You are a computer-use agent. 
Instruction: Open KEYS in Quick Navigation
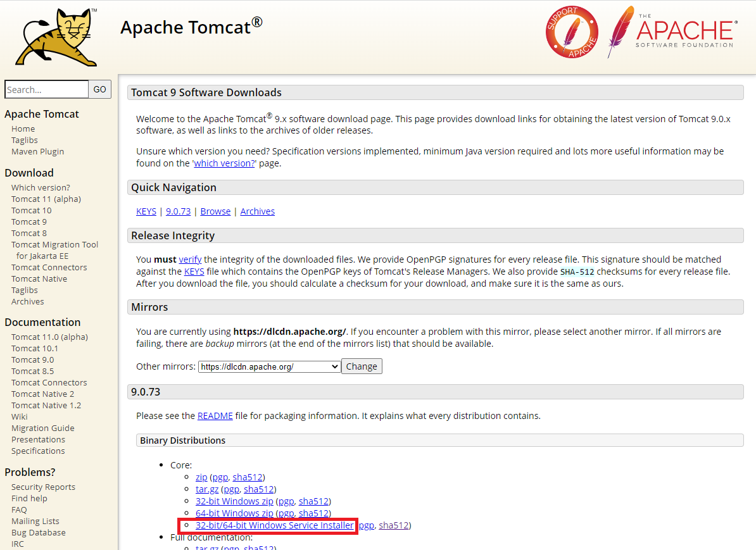[146, 211]
